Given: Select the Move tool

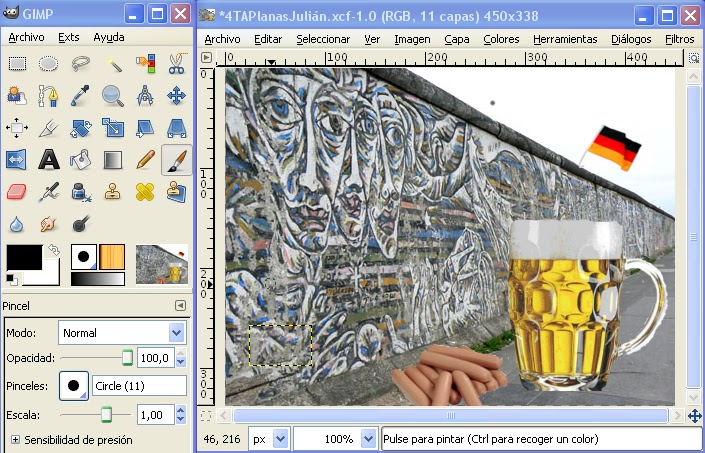Looking at the screenshot, I should pos(177,96).
